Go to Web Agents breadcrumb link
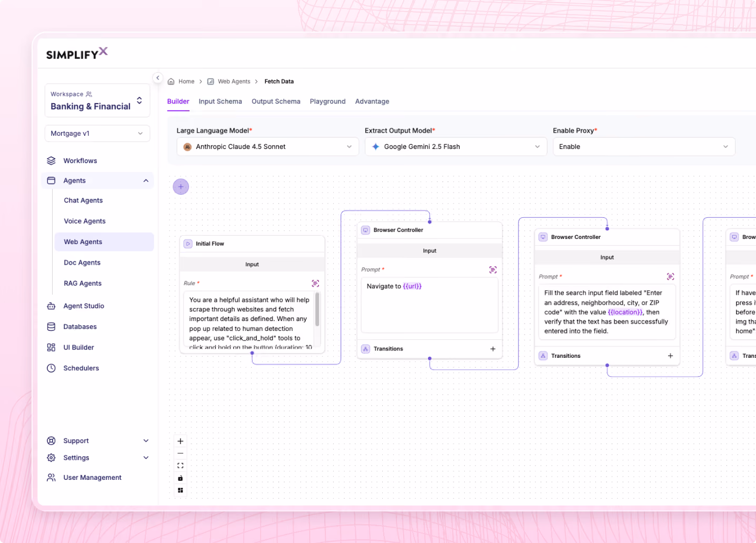Viewport: 756px width, 543px height. click(234, 82)
